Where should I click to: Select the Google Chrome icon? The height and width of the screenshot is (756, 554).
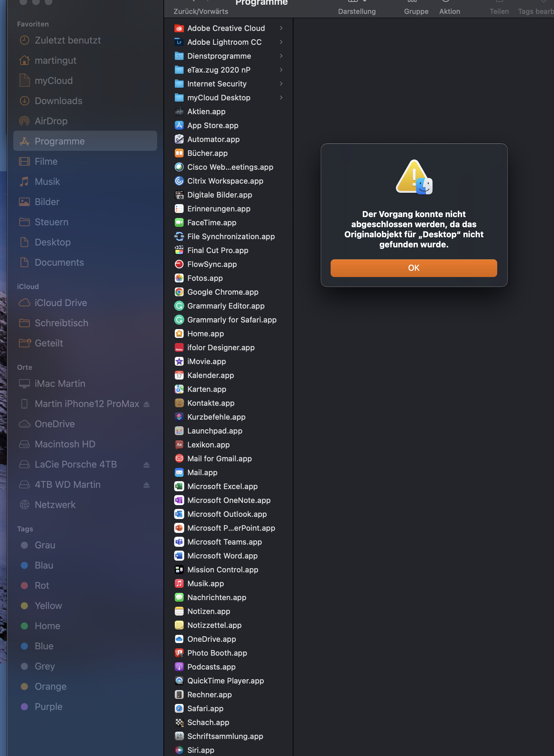(179, 292)
